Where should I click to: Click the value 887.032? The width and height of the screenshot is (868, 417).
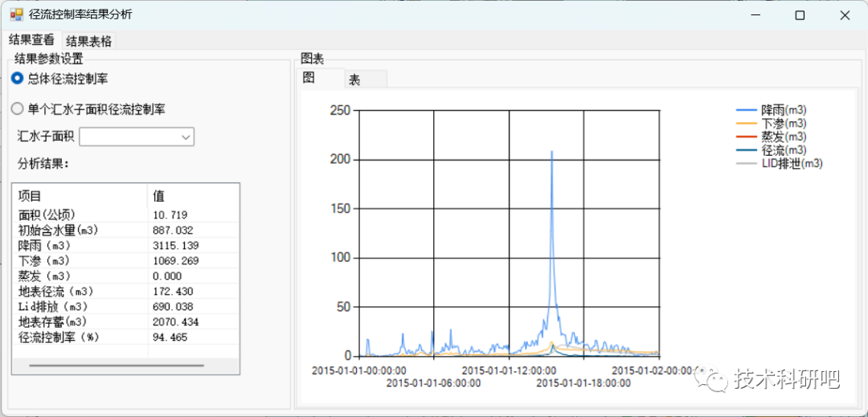[173, 230]
